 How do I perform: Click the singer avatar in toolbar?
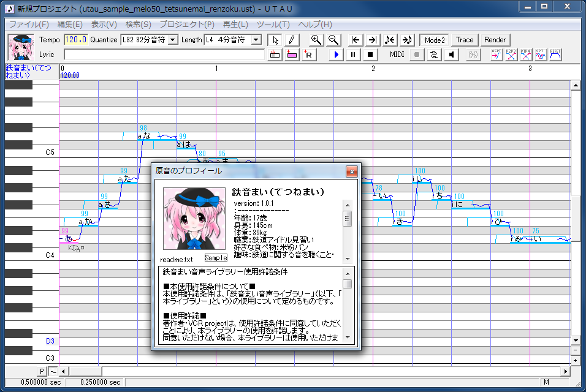point(21,47)
